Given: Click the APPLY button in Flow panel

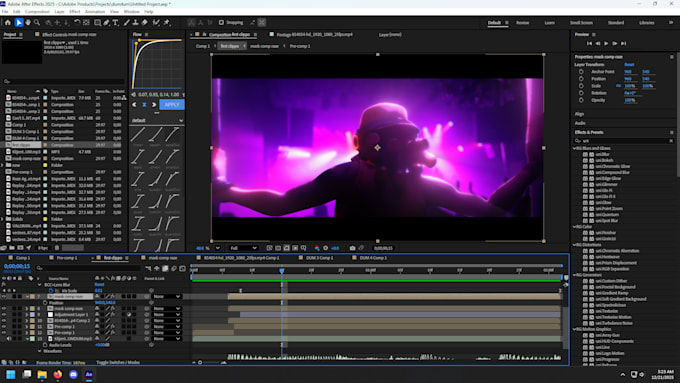Looking at the screenshot, I should click(172, 105).
